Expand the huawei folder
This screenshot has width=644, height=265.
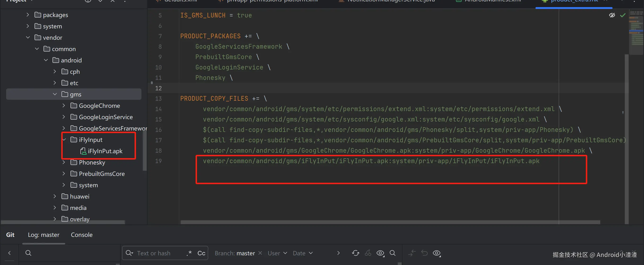55,196
